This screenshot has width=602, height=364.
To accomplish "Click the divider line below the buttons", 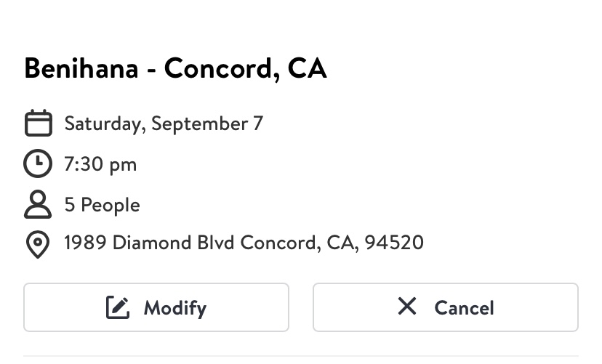I will [x=301, y=356].
